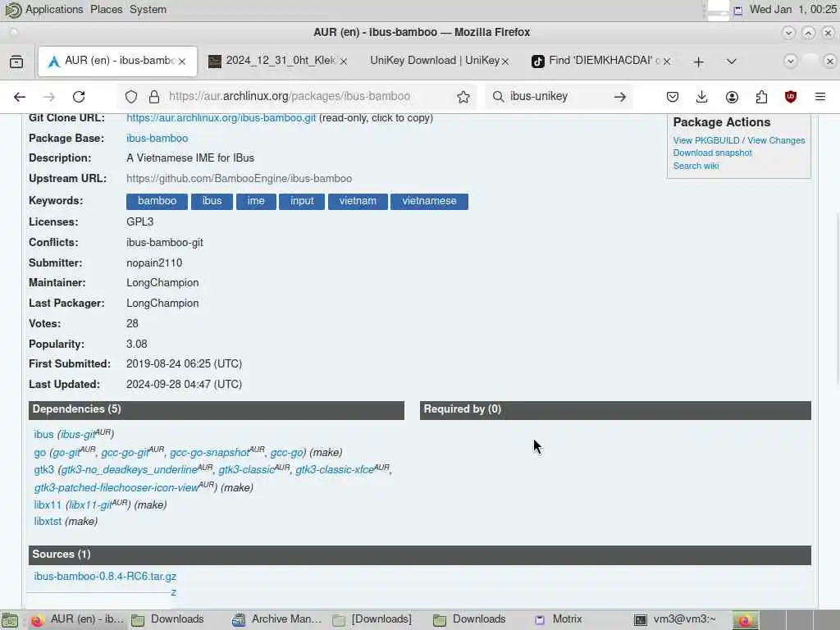Open the Firefox View icon

point(16,62)
